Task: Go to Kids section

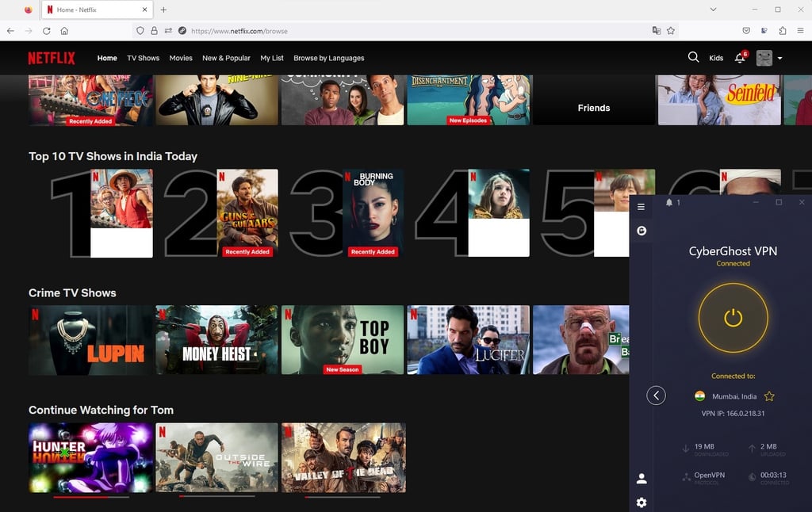Action: coord(716,58)
